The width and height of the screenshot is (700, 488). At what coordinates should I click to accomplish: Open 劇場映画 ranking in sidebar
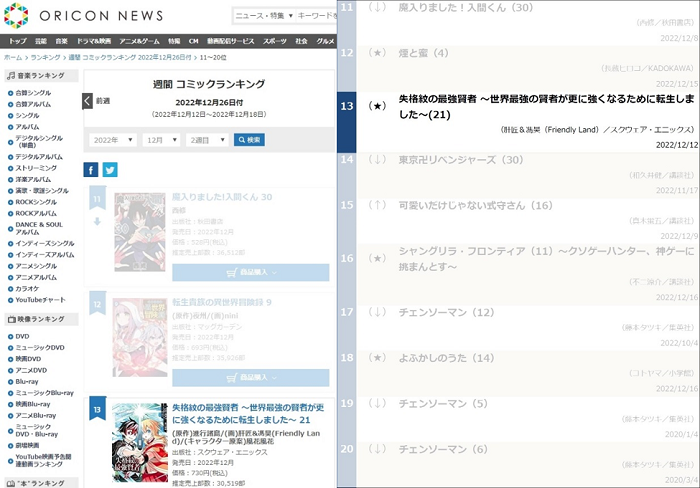pyautogui.click(x=27, y=445)
